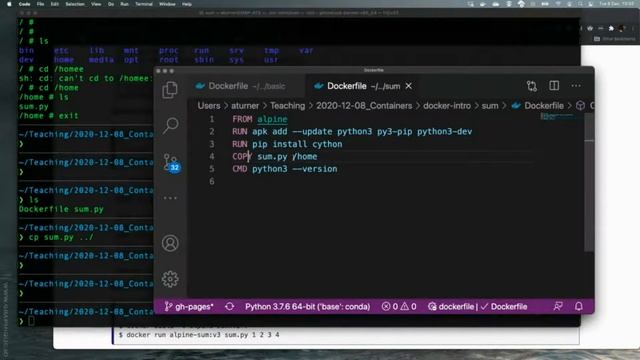Close the Dockerfile sum tab

[409, 86]
